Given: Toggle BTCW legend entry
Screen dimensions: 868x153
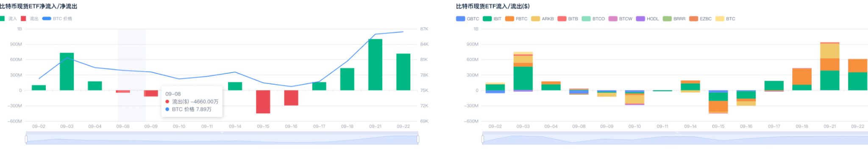Looking at the screenshot, I should [620, 19].
